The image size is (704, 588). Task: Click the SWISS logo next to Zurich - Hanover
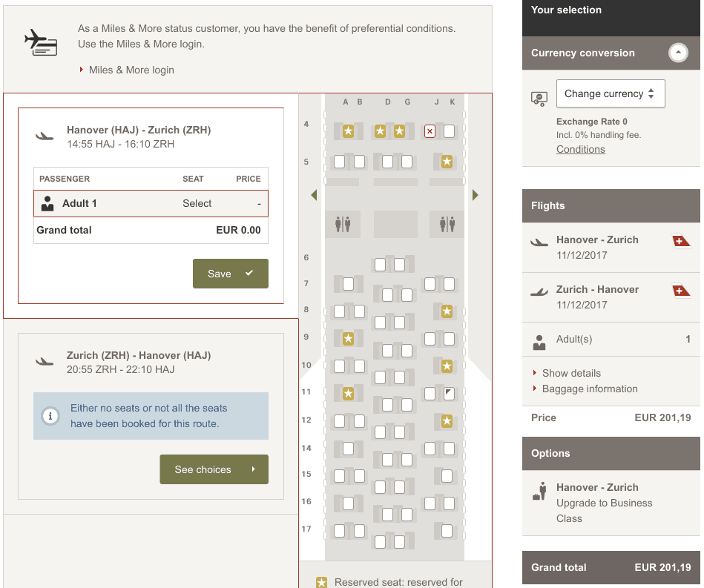point(680,291)
